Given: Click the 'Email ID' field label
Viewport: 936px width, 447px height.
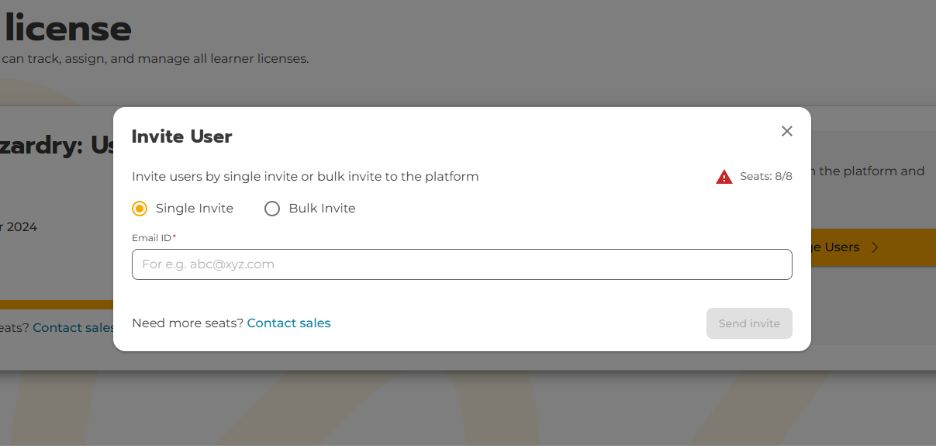Looking at the screenshot, I should pyautogui.click(x=152, y=238).
